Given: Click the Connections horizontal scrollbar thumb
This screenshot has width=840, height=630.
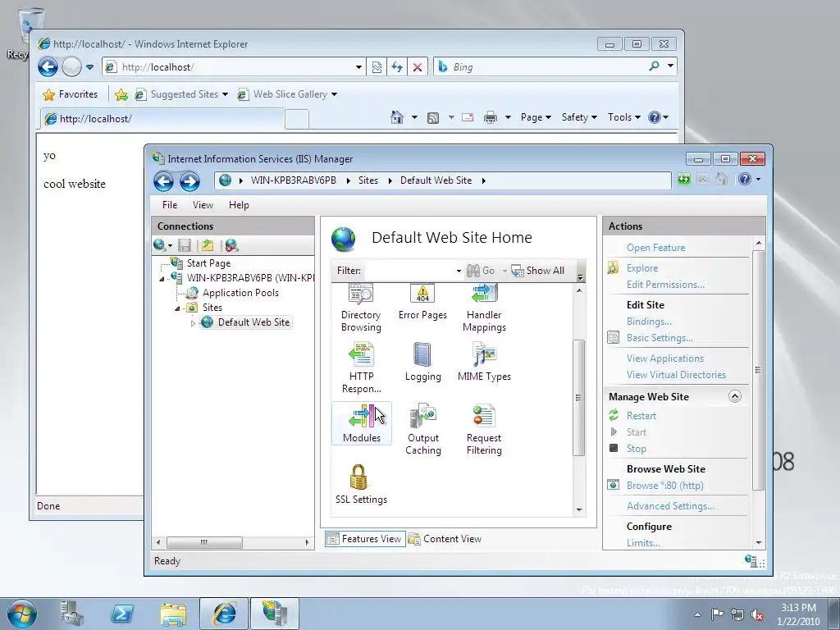Looking at the screenshot, I should pyautogui.click(x=204, y=542).
